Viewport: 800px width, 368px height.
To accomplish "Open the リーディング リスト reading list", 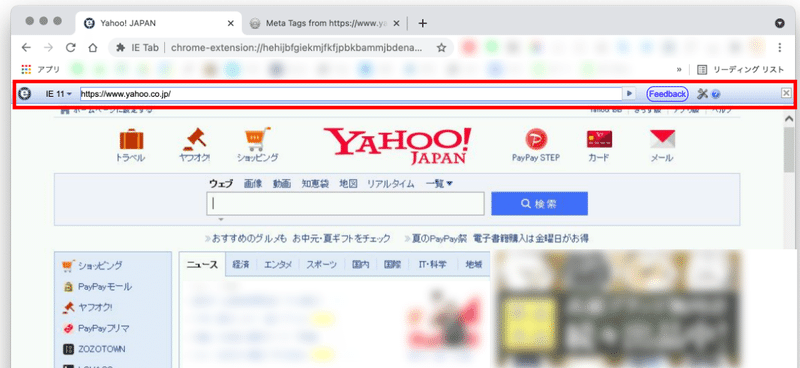I will (x=740, y=69).
